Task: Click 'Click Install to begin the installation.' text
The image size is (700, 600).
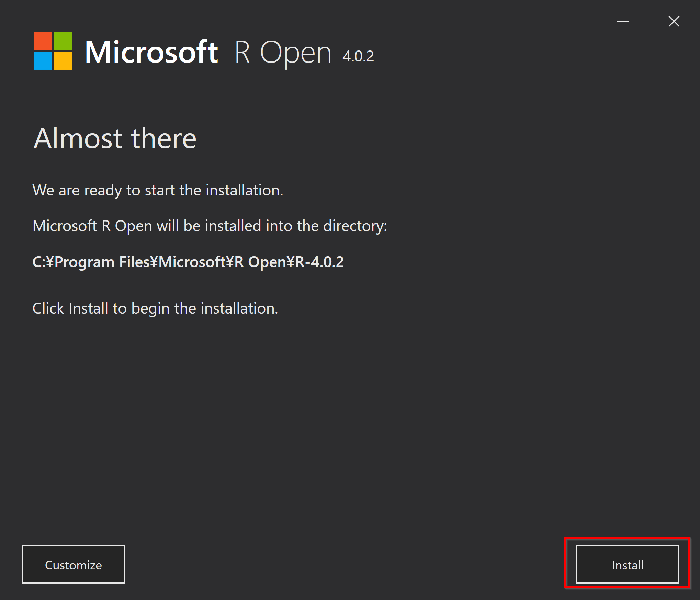Action: coord(155,308)
